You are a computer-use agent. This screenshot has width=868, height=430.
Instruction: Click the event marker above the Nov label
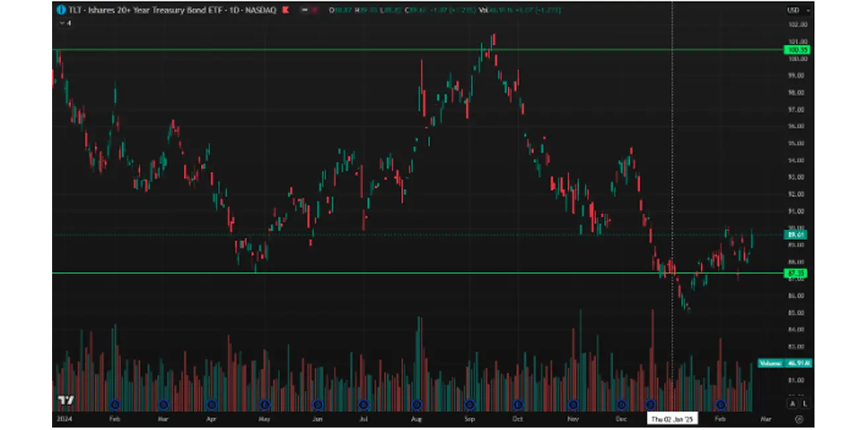point(574,404)
